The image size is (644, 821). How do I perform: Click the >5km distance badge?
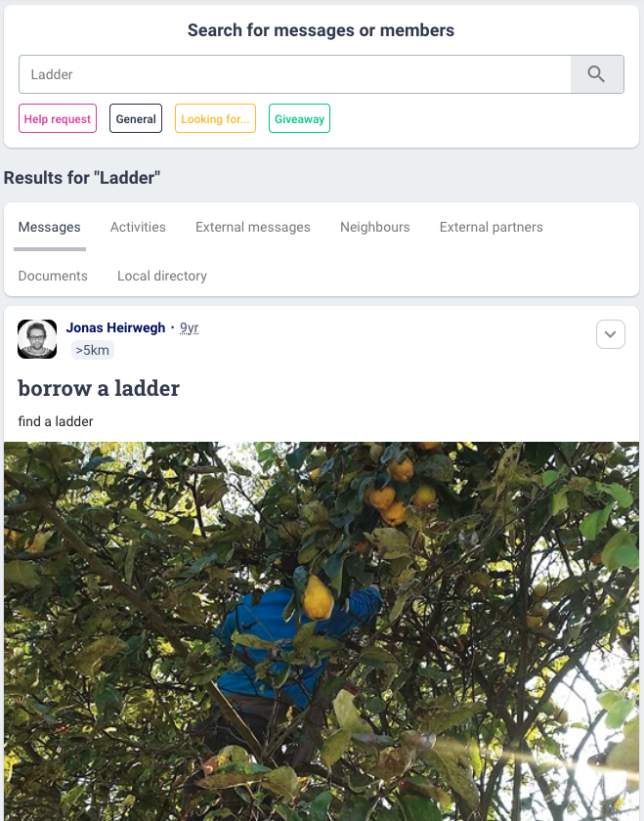93,350
